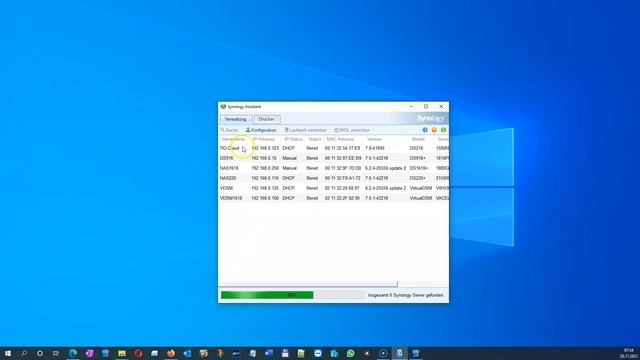The image size is (640, 360).
Task: Switch to the Drucker tab
Action: click(x=267, y=119)
